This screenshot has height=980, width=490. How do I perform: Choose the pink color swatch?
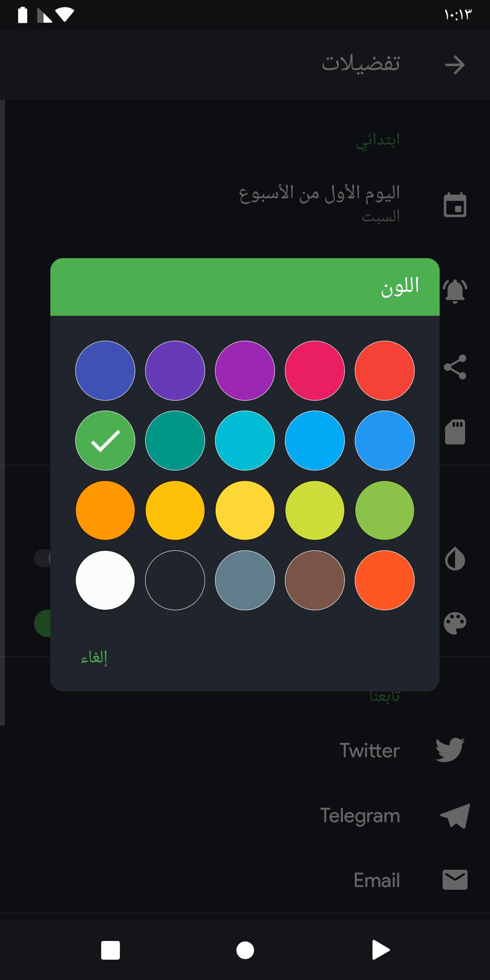(x=315, y=371)
